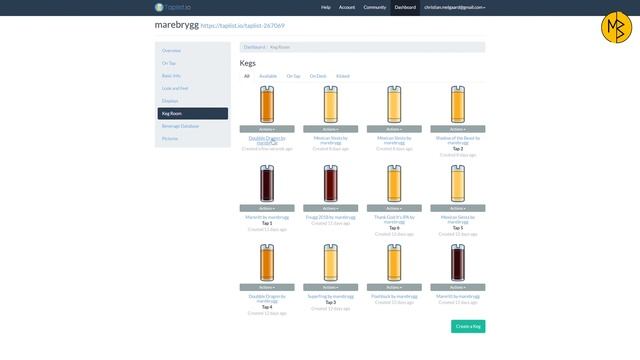Viewport: 640px width, 360px height.
Task: Open Actions dropdown for Flashback keg
Action: pyautogui.click(x=394, y=287)
